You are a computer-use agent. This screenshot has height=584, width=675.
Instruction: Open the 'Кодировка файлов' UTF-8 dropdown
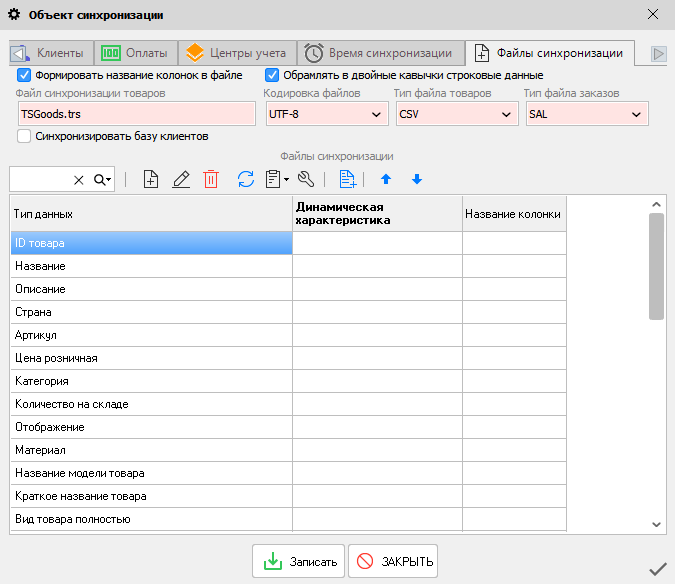coord(327,114)
